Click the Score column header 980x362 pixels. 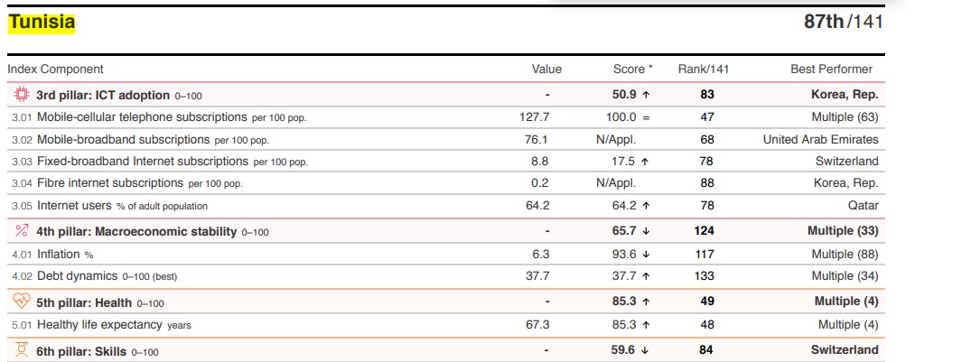[x=631, y=69]
